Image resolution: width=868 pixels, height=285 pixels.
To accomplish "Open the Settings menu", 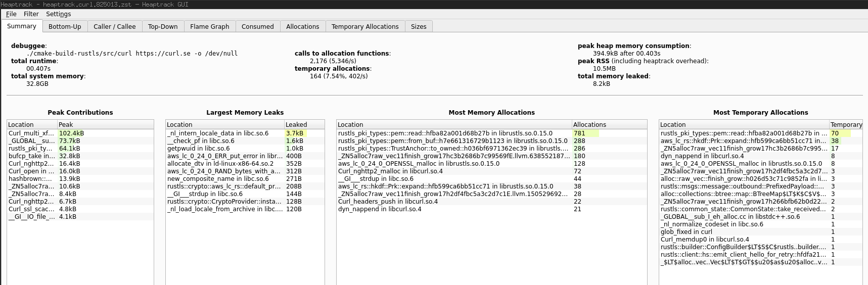I will [x=58, y=14].
